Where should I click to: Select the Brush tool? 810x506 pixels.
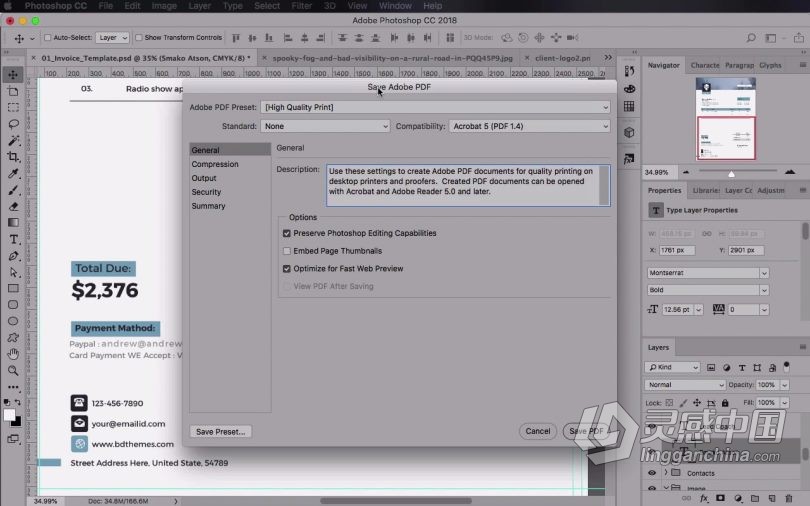13,190
